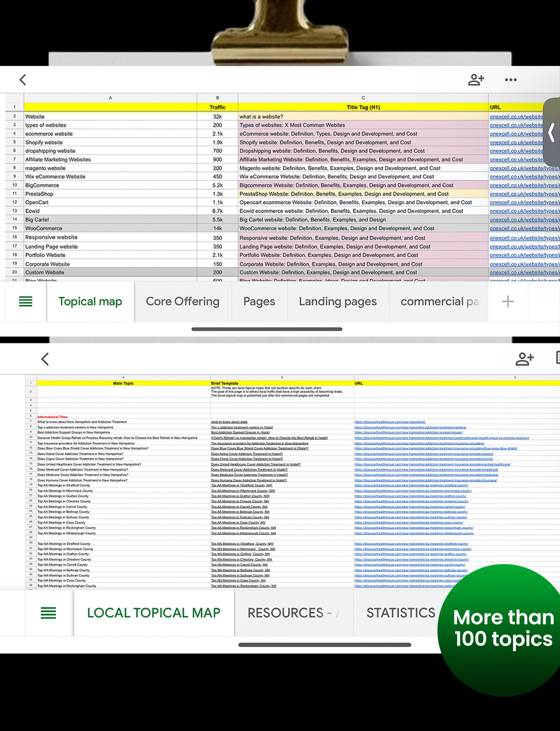Image resolution: width=560 pixels, height=731 pixels.
Task: Switch to the Core Offering tab
Action: [182, 302]
